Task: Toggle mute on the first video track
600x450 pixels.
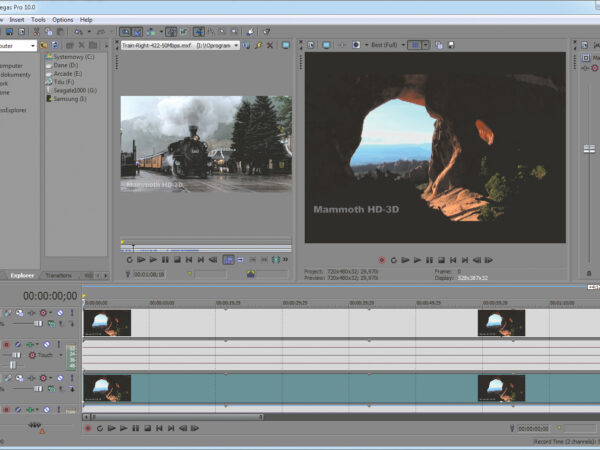Action: coord(59,313)
